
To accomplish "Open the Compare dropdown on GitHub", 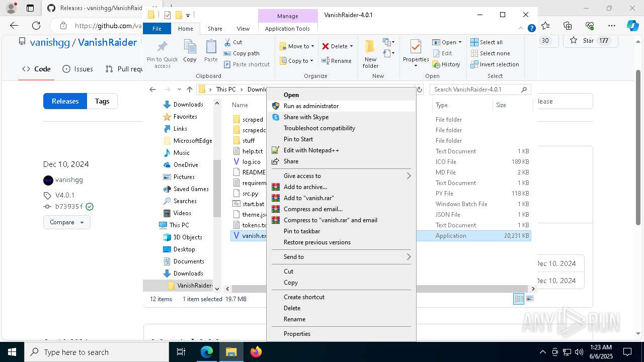I will [67, 222].
